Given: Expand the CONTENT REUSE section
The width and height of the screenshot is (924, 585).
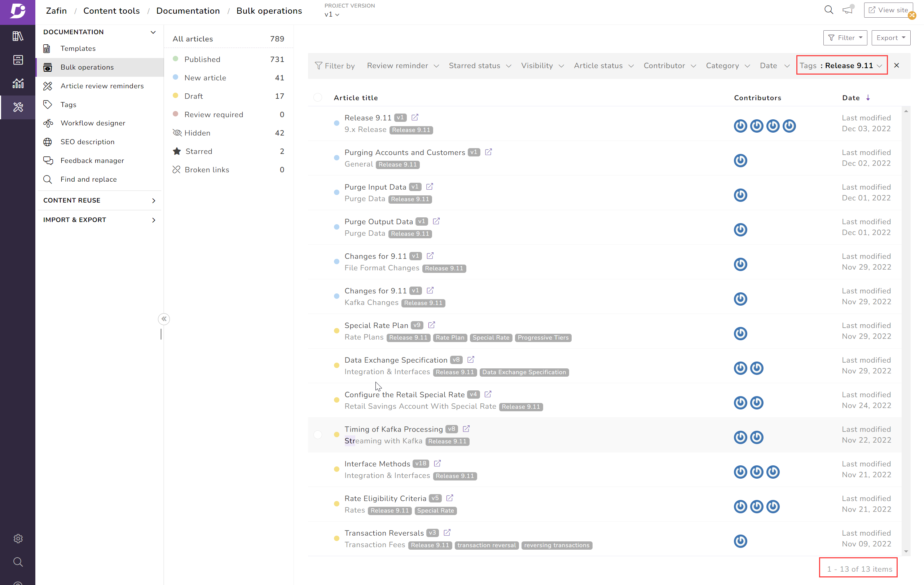Looking at the screenshot, I should coord(154,200).
